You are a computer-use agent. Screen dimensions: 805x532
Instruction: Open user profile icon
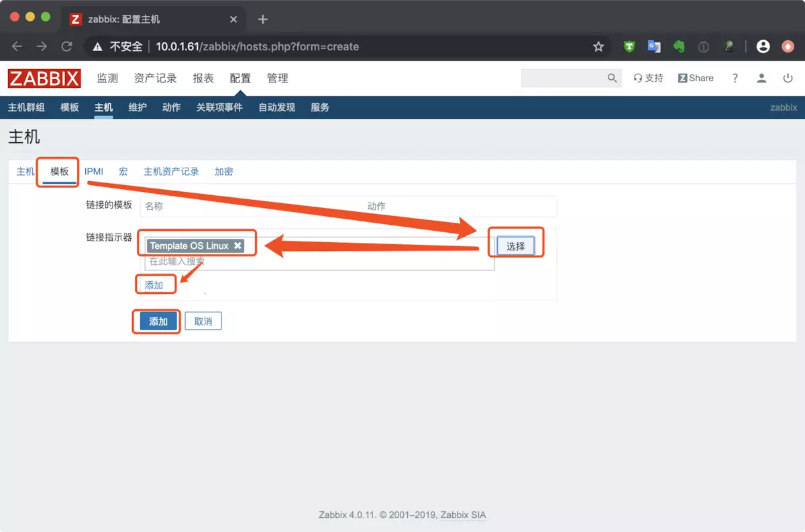click(761, 78)
